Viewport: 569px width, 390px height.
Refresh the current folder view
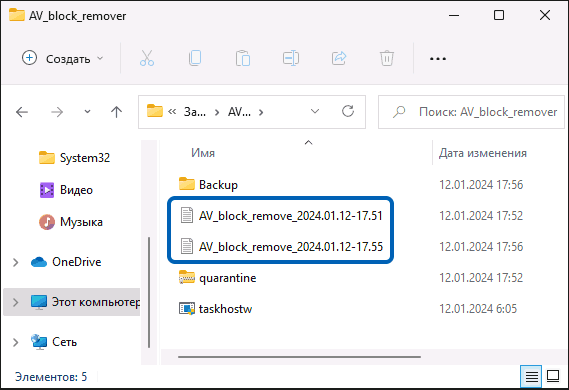[348, 111]
